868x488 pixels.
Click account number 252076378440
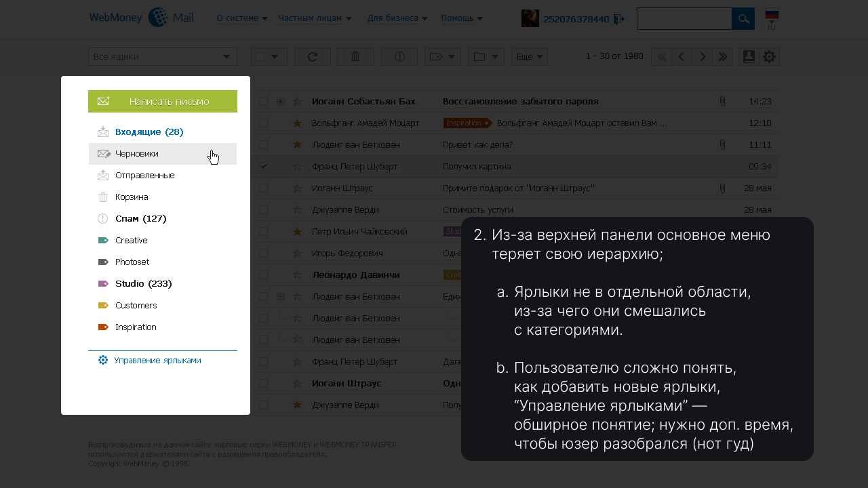click(x=576, y=19)
